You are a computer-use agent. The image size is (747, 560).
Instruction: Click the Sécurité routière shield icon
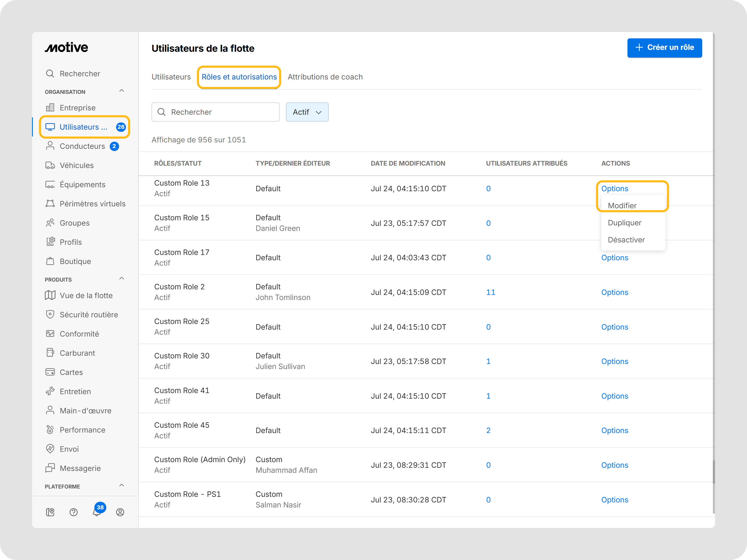pos(50,314)
